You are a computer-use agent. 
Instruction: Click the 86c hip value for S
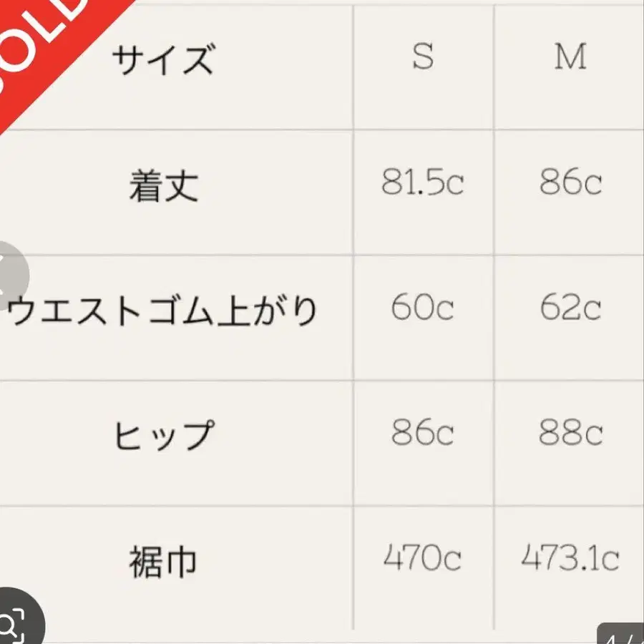tap(423, 433)
